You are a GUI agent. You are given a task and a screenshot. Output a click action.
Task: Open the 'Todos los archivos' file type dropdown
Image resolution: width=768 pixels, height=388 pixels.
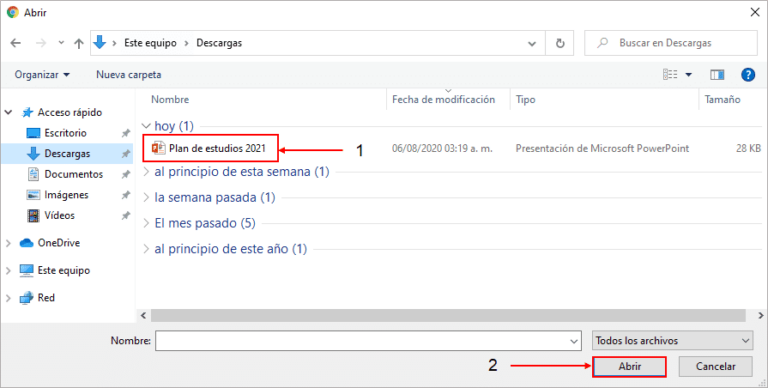click(672, 340)
